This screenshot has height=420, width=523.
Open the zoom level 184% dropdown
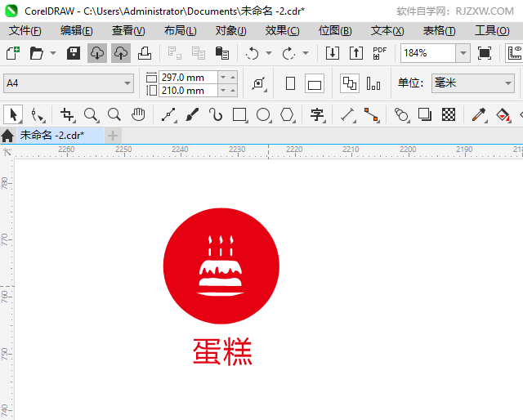pyautogui.click(x=463, y=53)
